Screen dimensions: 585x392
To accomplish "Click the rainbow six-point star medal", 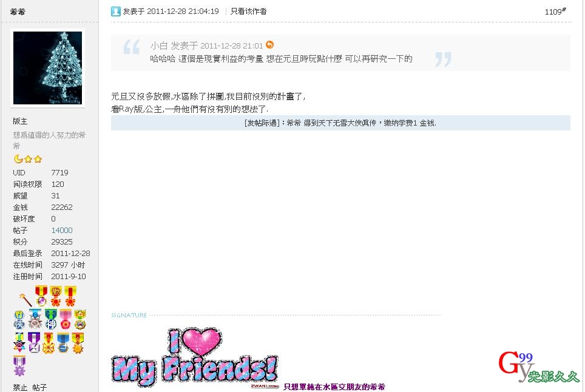I will click(x=19, y=343).
